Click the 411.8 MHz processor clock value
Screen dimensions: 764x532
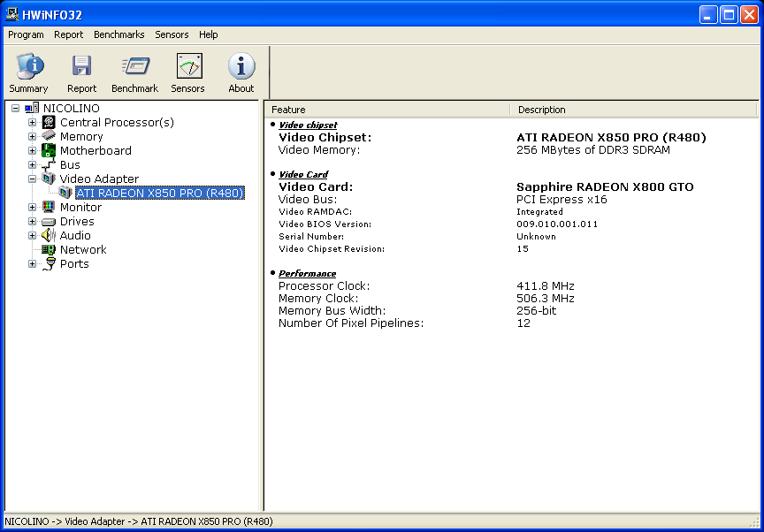coord(546,286)
